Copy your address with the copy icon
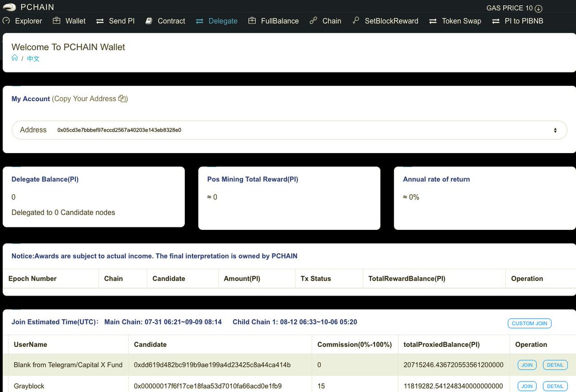The width and height of the screenshot is (576, 392). (122, 99)
